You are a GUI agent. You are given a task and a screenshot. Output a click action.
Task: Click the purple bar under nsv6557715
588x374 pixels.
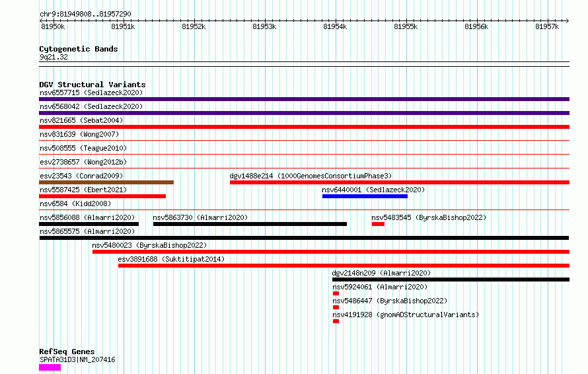click(x=304, y=99)
